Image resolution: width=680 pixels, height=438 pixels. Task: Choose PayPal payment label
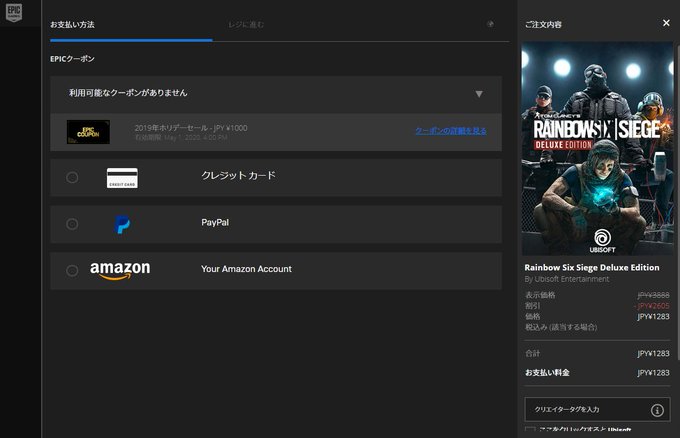coord(215,222)
